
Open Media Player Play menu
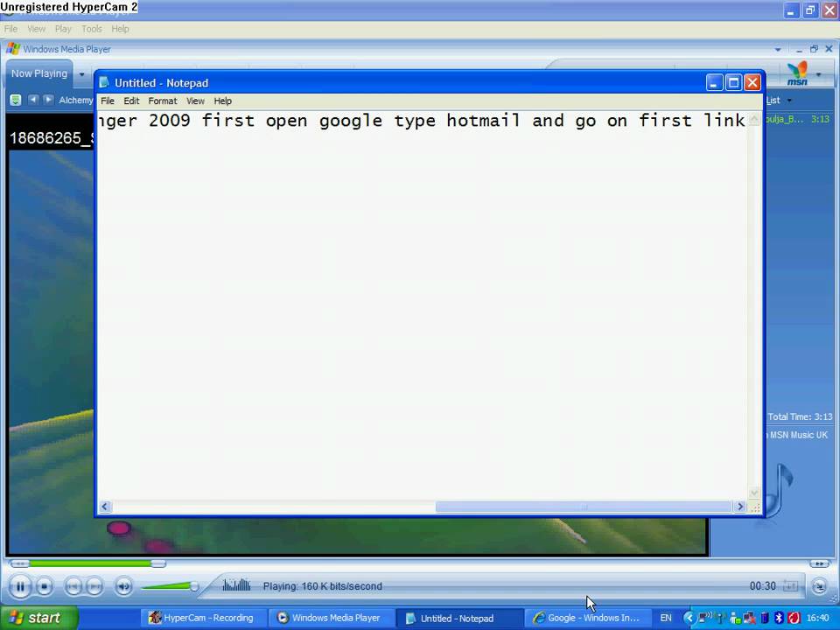(x=63, y=29)
